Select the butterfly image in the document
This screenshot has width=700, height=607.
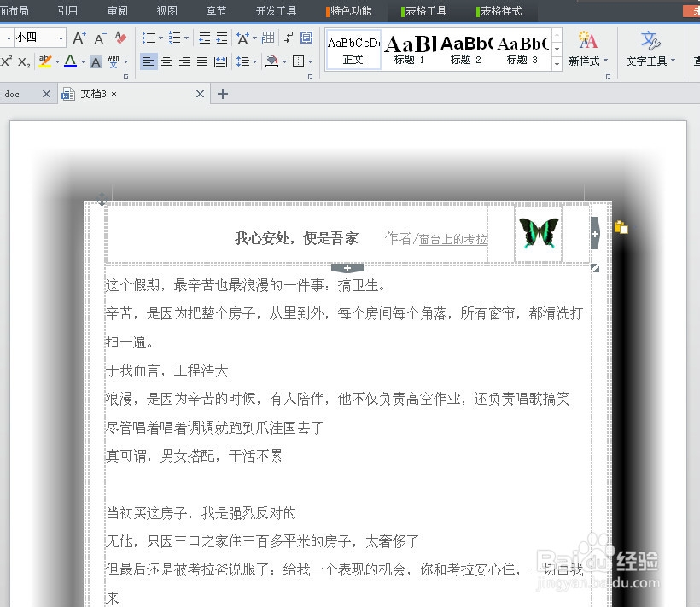539,231
